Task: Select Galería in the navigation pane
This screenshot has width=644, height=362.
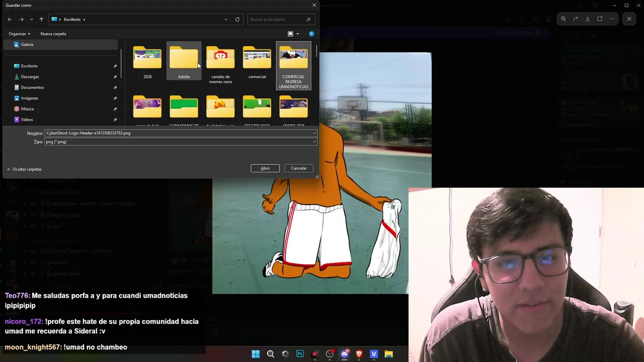Action: pos(60,44)
